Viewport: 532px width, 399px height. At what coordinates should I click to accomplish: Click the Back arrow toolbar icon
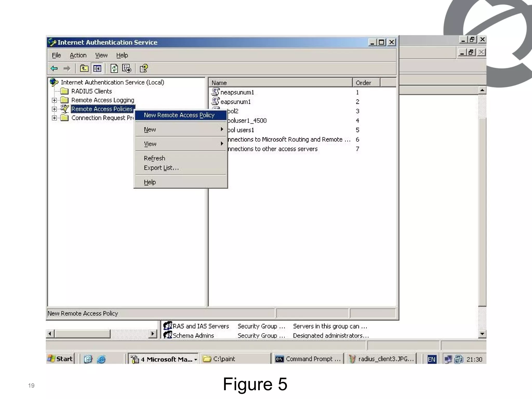(x=54, y=69)
